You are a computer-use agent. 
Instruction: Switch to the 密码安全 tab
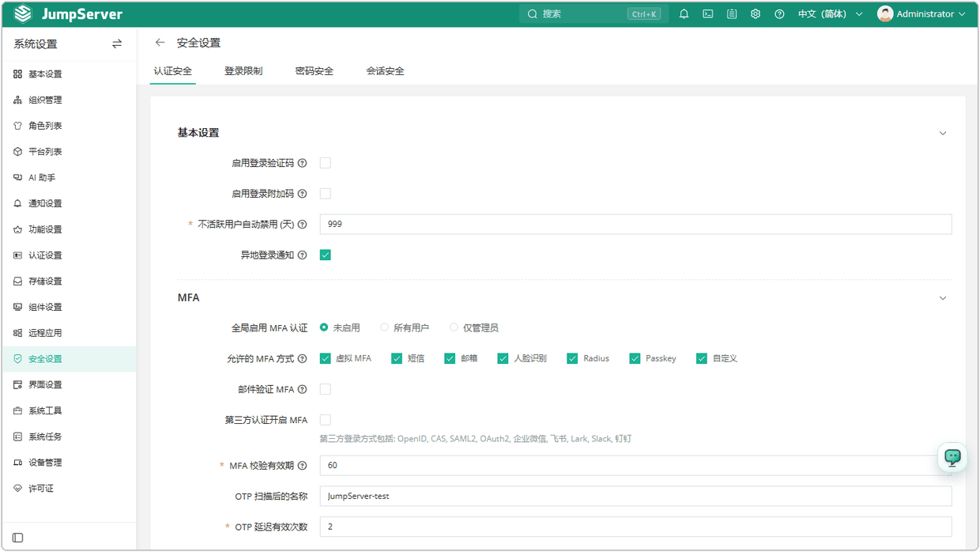tap(315, 71)
